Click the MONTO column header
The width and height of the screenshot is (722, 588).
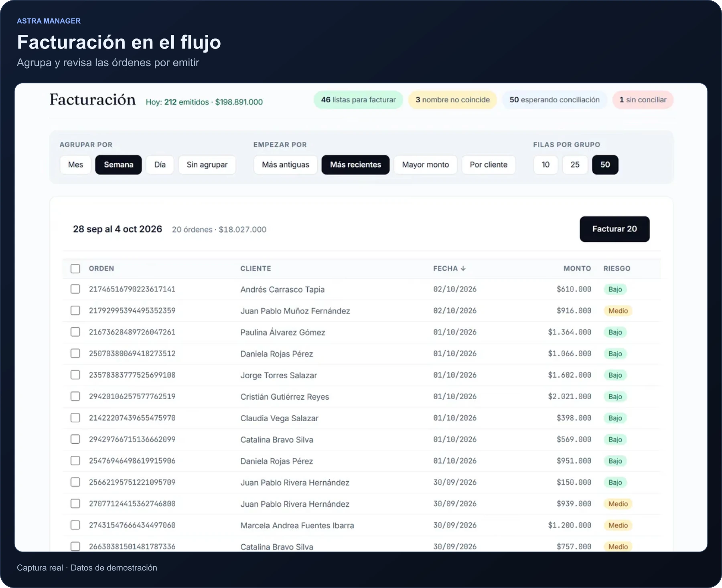click(577, 269)
